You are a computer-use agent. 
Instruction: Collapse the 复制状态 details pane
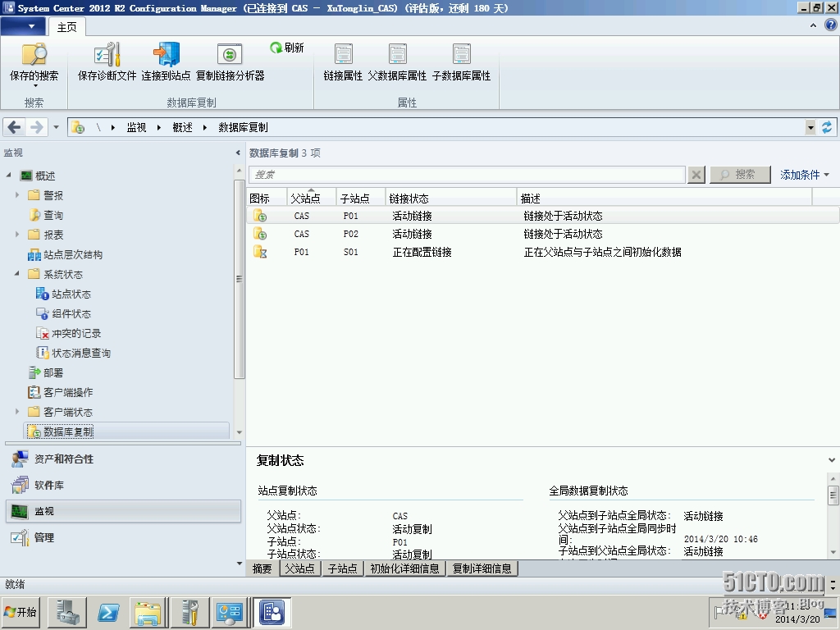pos(832,460)
